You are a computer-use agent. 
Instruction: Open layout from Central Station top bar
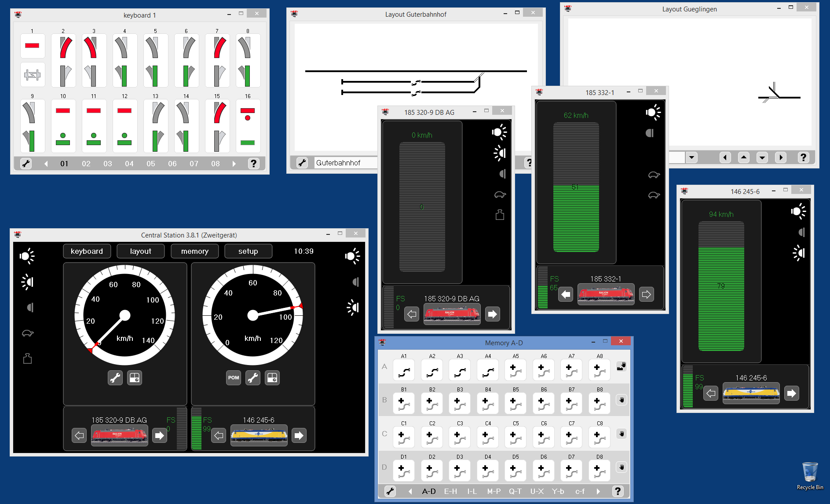(141, 251)
